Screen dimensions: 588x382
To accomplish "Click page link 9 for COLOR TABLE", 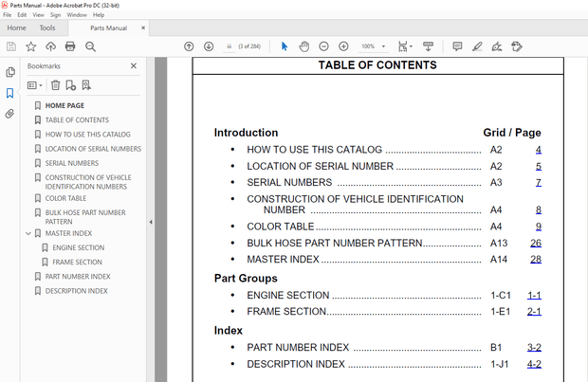I will point(538,227).
